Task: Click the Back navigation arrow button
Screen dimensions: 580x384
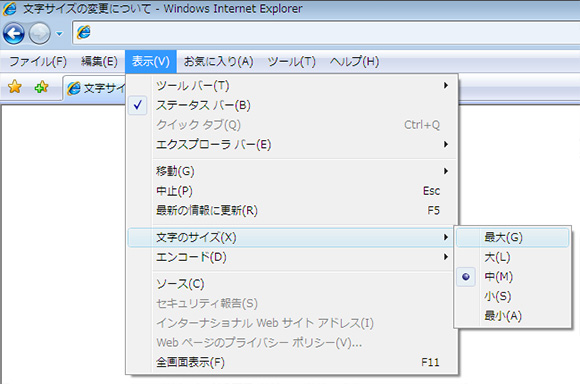Action: click(x=14, y=34)
